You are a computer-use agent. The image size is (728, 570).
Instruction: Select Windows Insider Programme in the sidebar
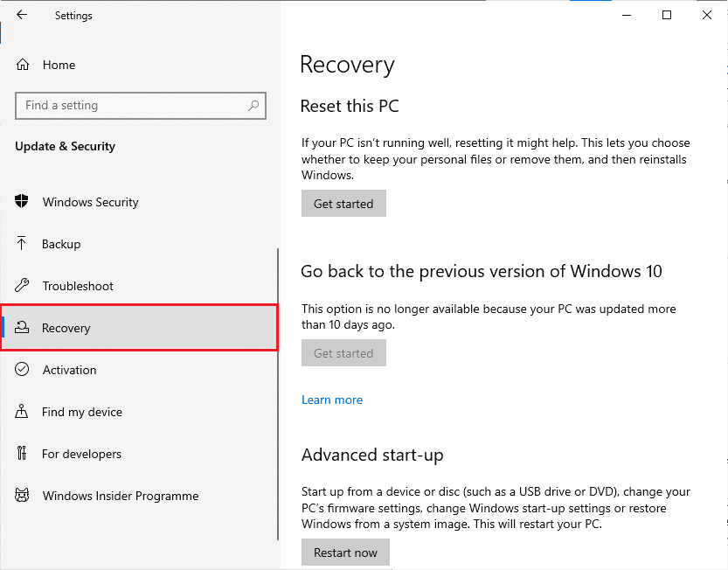pyautogui.click(x=139, y=496)
